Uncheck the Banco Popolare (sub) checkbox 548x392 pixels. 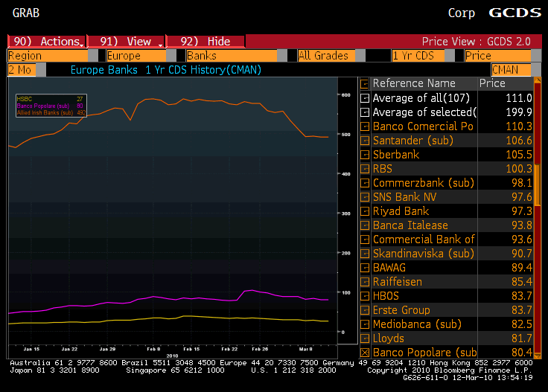365,353
